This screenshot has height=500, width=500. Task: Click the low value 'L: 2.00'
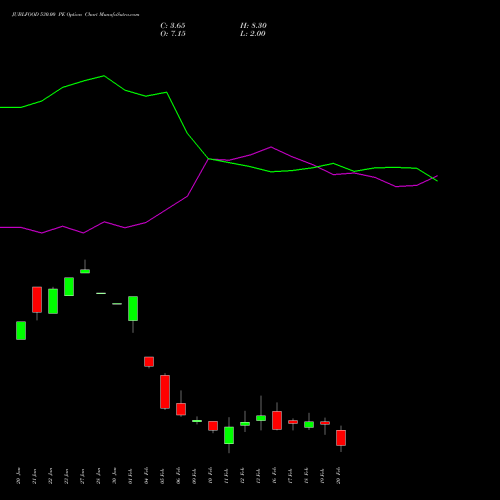pos(253,34)
